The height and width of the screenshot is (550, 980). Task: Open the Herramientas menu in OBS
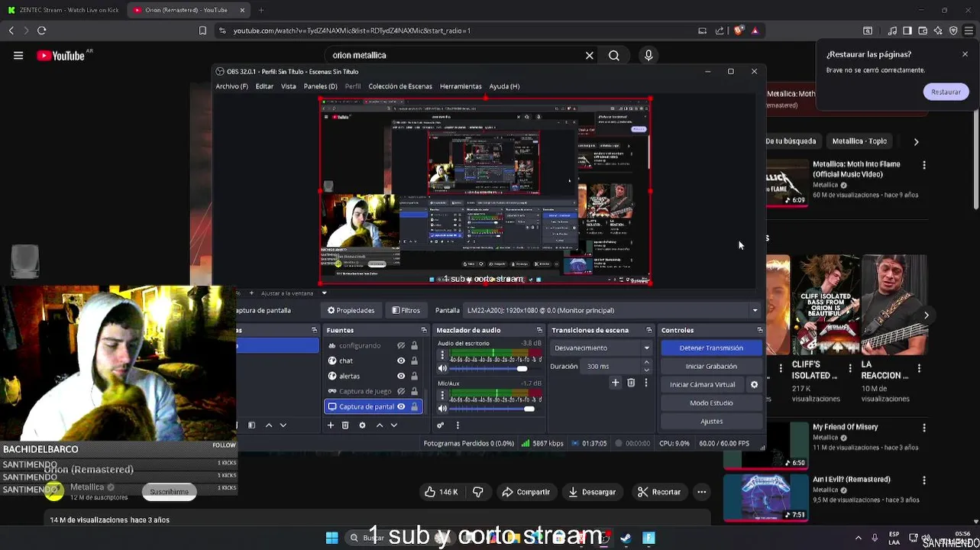click(x=461, y=86)
